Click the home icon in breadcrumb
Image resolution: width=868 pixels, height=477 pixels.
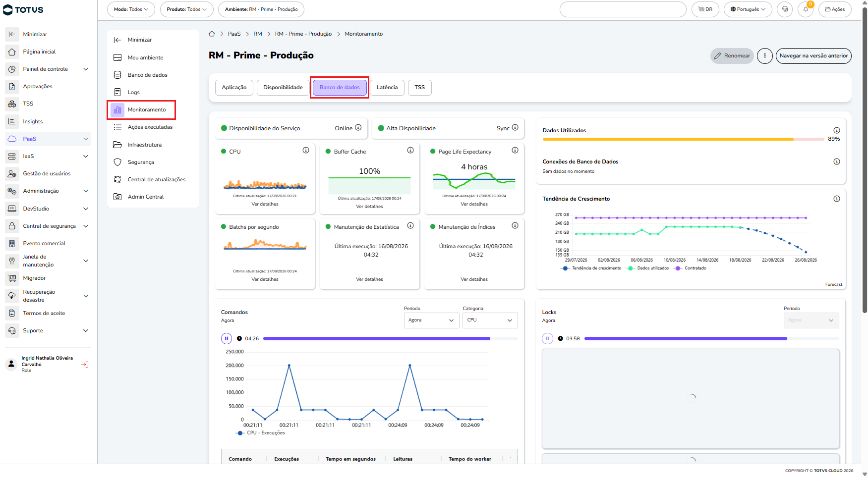[x=212, y=34]
